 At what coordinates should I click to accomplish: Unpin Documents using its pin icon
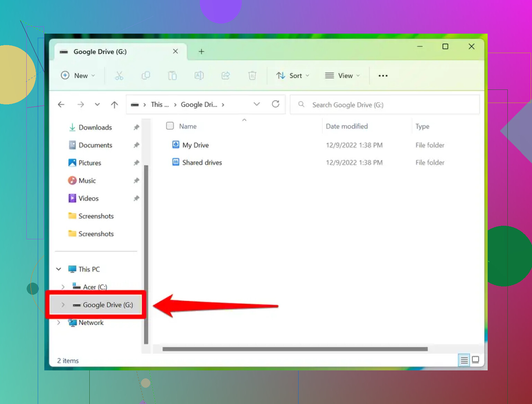click(x=136, y=145)
